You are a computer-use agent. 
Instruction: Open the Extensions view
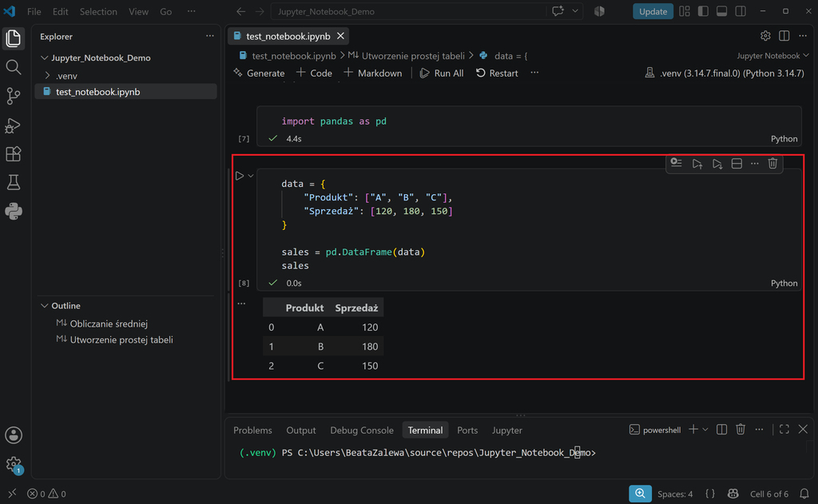[13, 154]
